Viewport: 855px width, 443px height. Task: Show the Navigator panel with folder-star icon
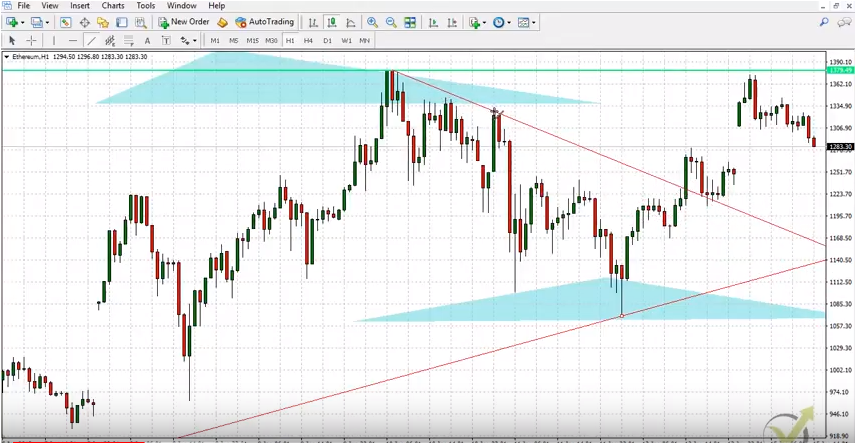pyautogui.click(x=103, y=22)
